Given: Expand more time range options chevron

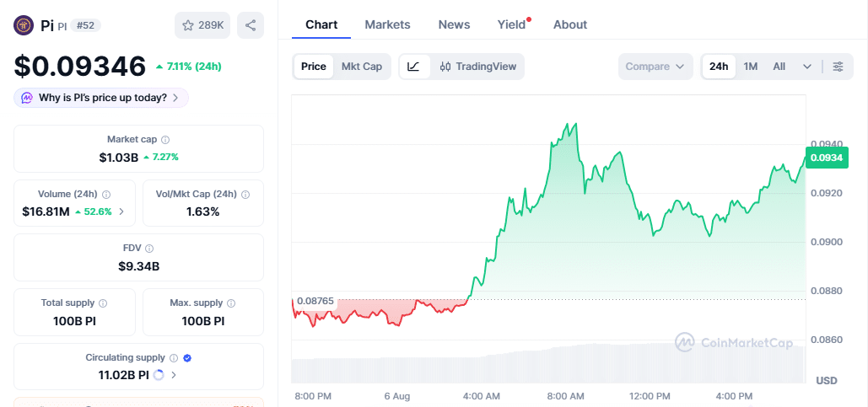Looking at the screenshot, I should 807,67.
